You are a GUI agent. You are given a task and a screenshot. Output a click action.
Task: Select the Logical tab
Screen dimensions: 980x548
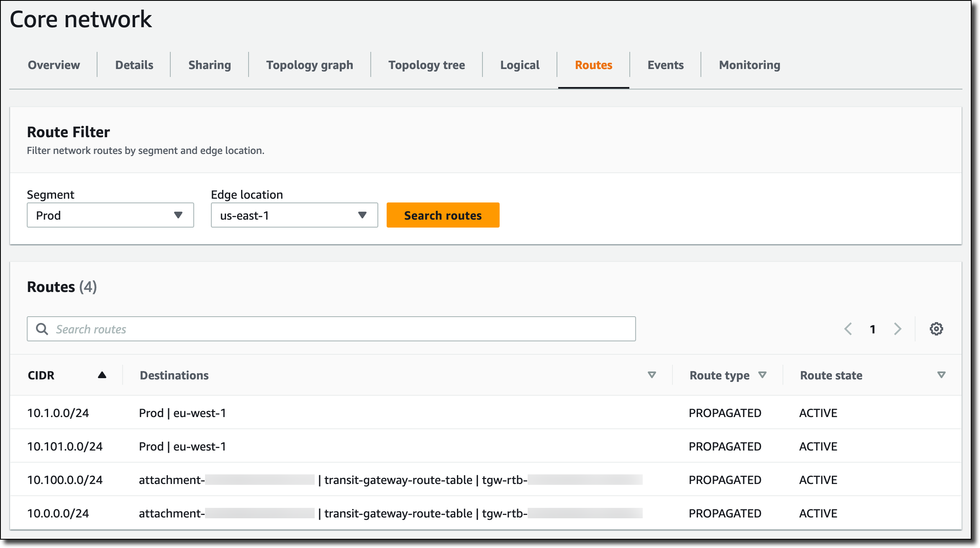(520, 65)
